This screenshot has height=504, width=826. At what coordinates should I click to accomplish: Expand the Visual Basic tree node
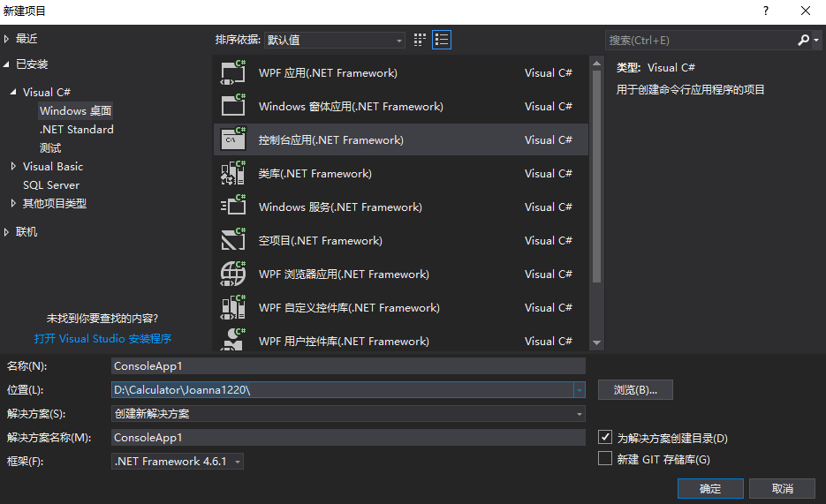13,166
